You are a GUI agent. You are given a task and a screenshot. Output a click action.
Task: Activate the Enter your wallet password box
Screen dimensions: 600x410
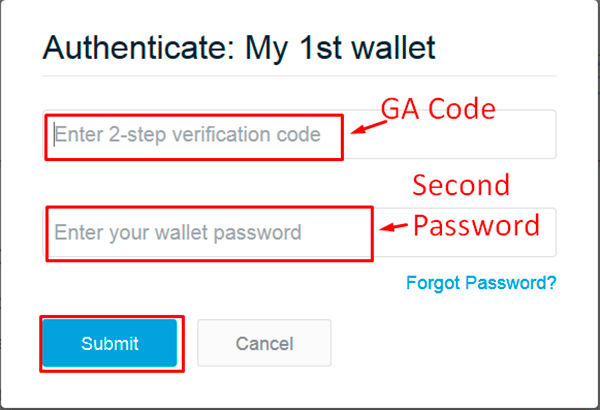299,232
